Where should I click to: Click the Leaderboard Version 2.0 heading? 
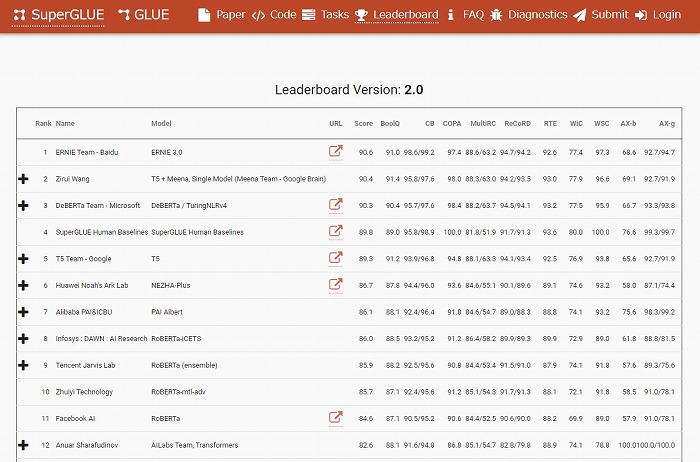pyautogui.click(x=349, y=90)
